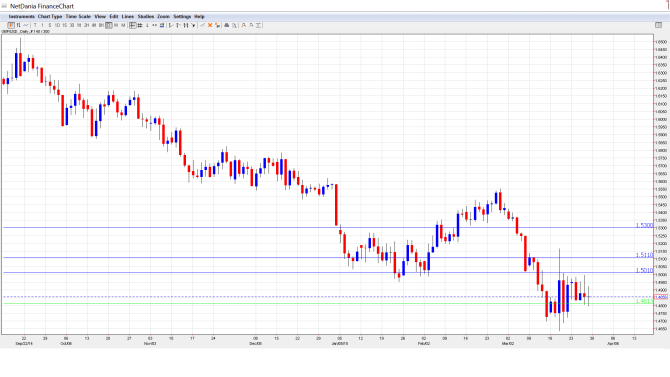Screen dimensions: 670x377
Task: Switch to tick (T) time scale
Action: pyautogui.click(x=35, y=26)
